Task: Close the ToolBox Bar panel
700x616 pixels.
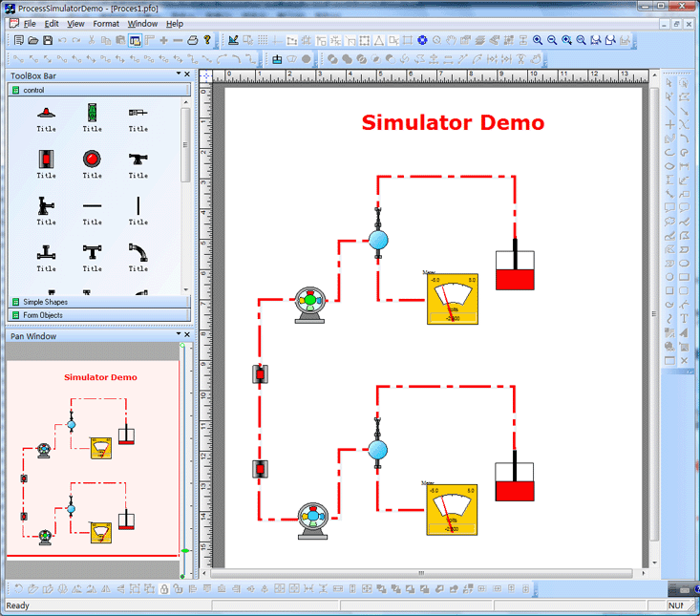Action: 187,74
